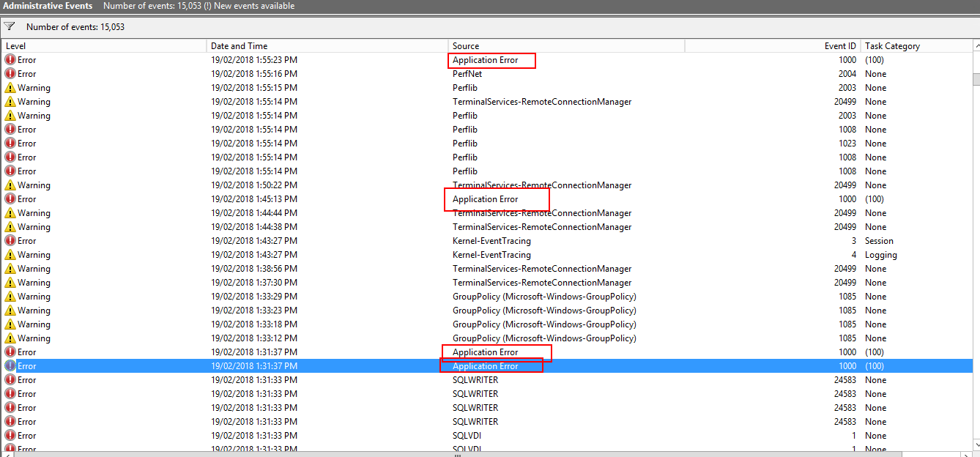The image size is (980, 457).
Task: Click the Logging task category cell
Action: [880, 255]
